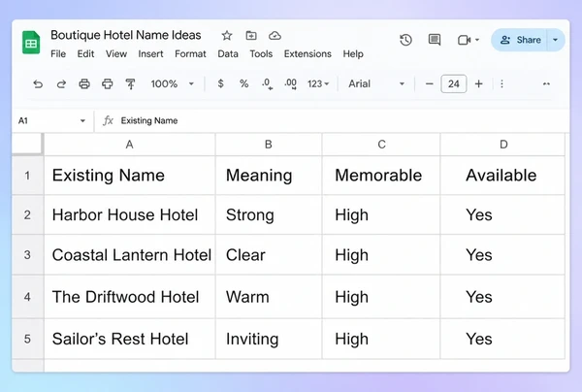Increase decimal places icon

pos(290,83)
